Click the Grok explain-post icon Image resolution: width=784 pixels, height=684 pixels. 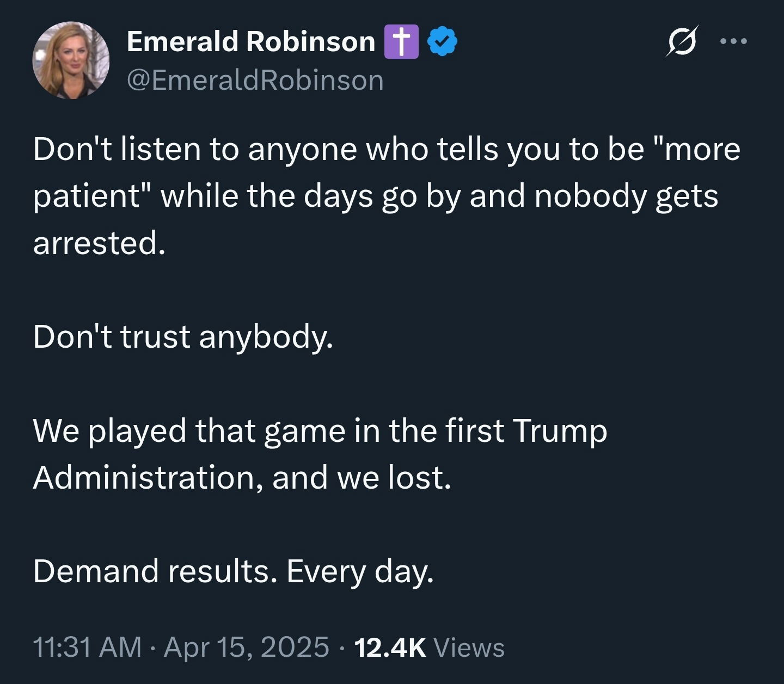682,41
